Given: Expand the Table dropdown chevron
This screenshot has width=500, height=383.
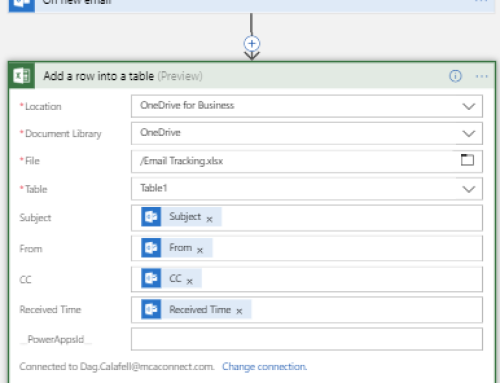Looking at the screenshot, I should click(x=469, y=189).
